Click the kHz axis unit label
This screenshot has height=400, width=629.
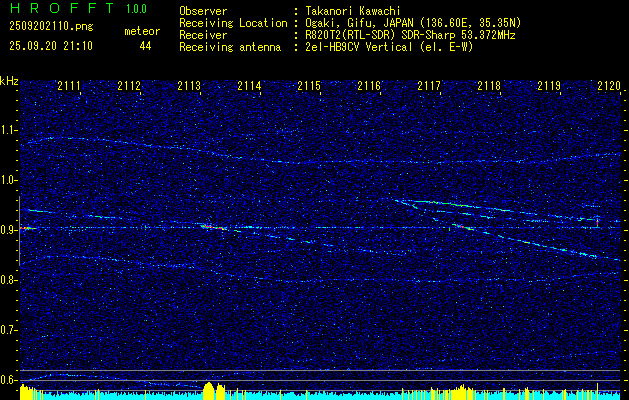click(9, 81)
